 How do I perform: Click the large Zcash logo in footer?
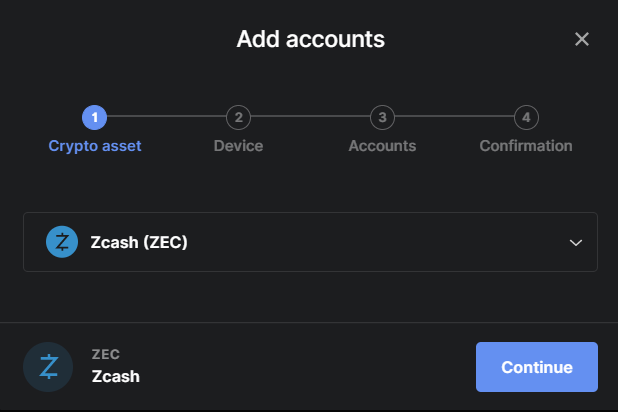[x=48, y=367]
